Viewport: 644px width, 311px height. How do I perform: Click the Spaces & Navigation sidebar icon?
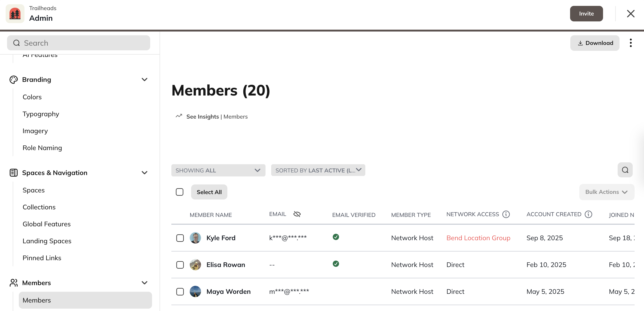13,173
